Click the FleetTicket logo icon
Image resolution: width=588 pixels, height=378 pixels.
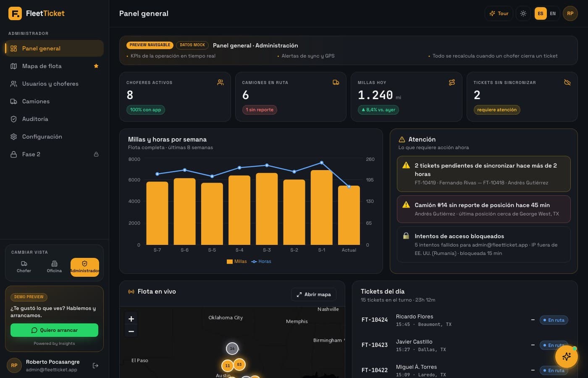tap(15, 13)
